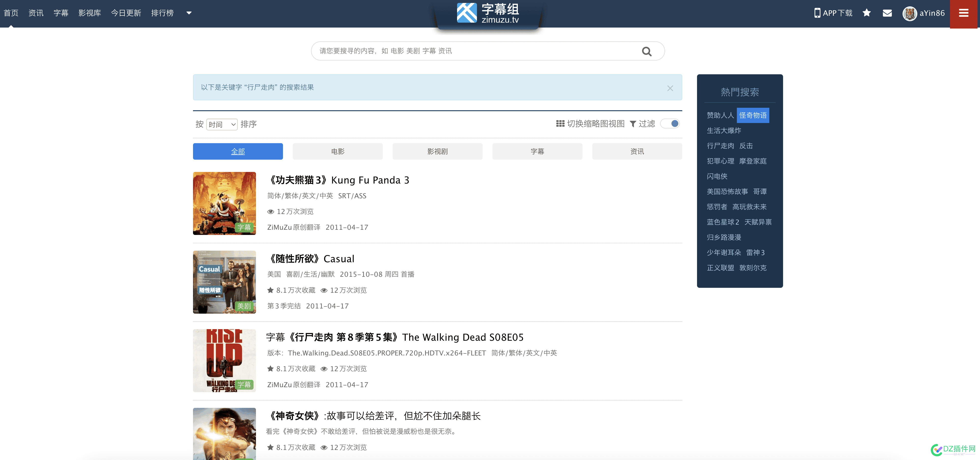The height and width of the screenshot is (460, 980).
Task: Select the 字幕 filter tab
Action: click(537, 152)
